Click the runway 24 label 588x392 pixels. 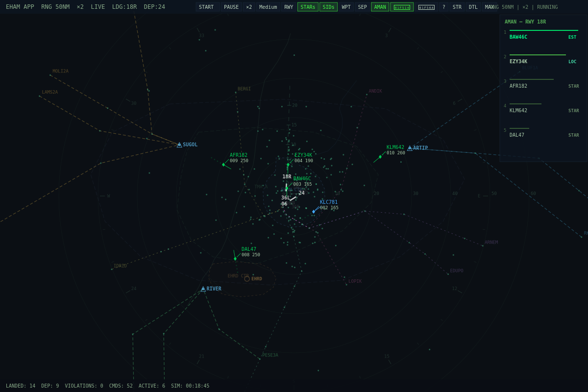point(302,193)
